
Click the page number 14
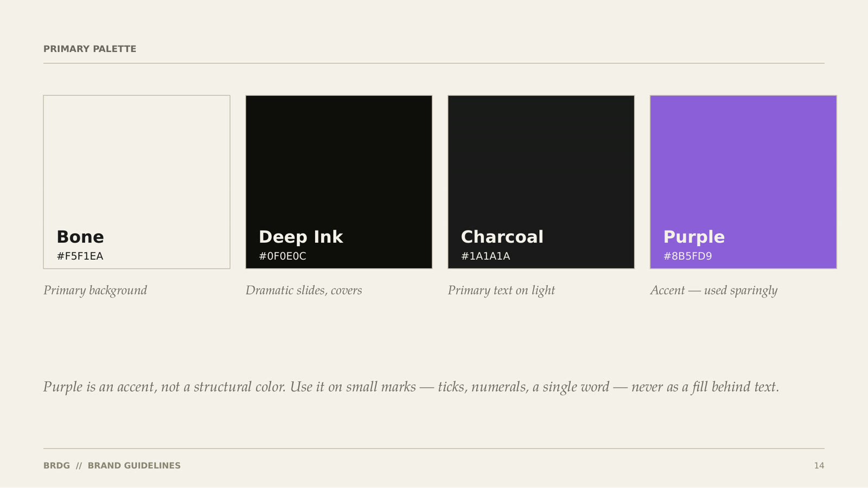(x=819, y=466)
